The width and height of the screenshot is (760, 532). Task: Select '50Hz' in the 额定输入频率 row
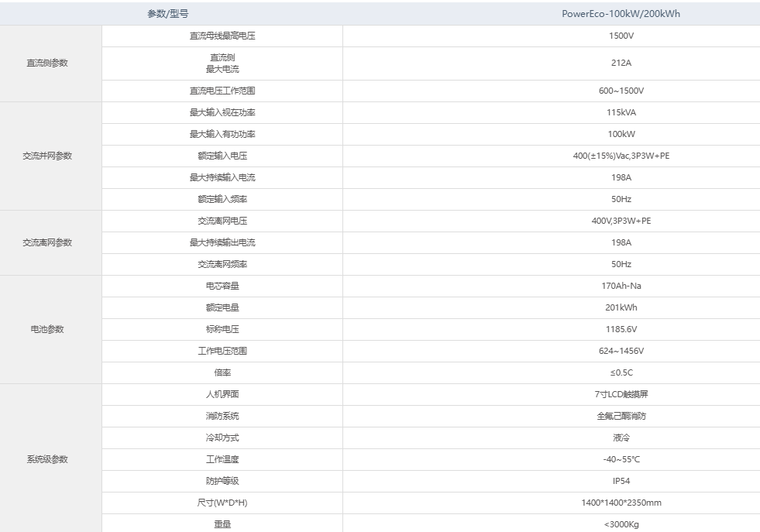[x=621, y=200]
